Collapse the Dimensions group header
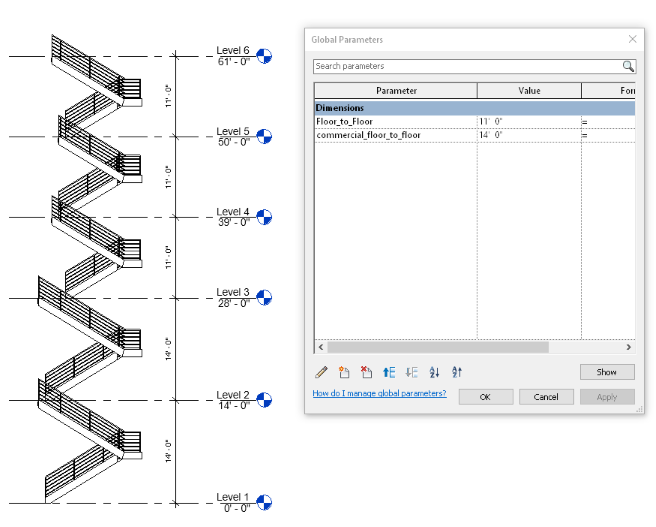 click(x=340, y=108)
